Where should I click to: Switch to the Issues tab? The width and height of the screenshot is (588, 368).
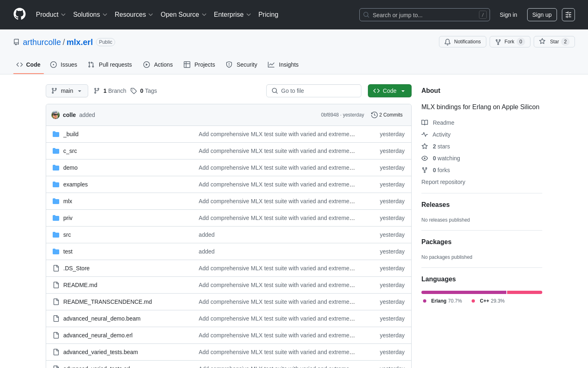pos(64,65)
